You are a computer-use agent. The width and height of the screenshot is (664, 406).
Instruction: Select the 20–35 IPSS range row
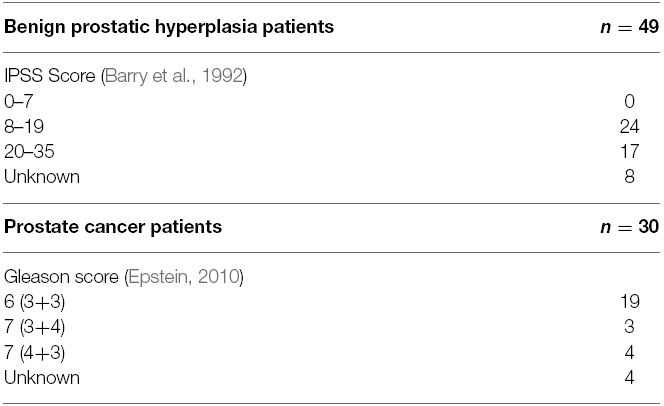(x=332, y=152)
